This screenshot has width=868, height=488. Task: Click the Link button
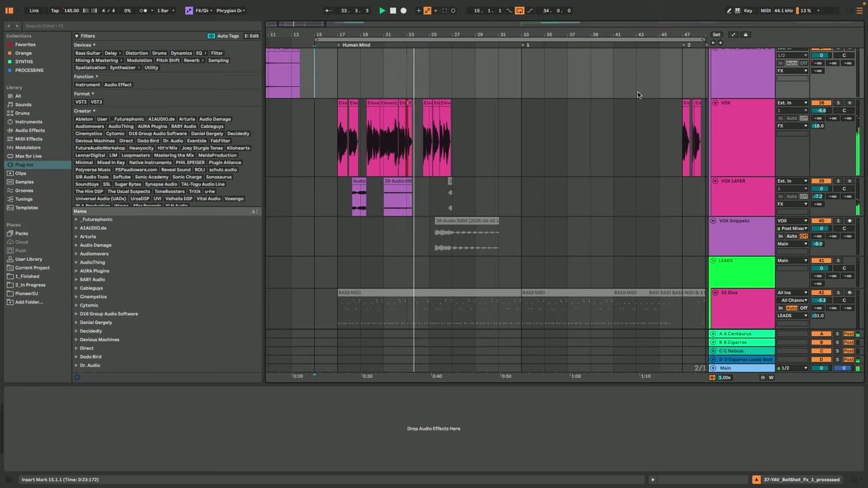pos(34,10)
